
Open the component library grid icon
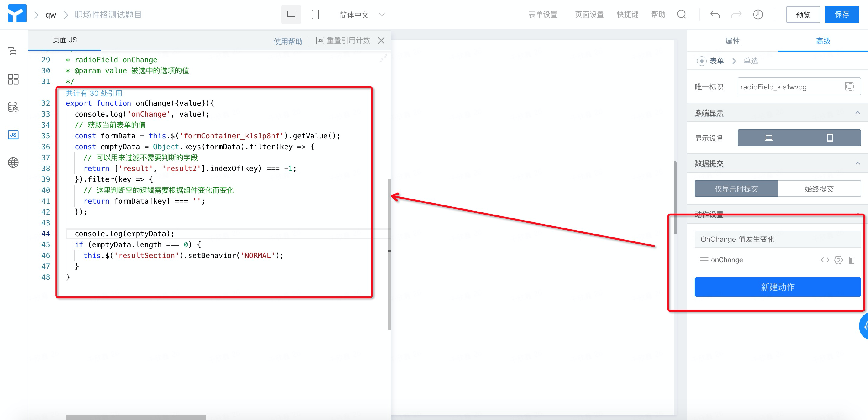coord(13,79)
